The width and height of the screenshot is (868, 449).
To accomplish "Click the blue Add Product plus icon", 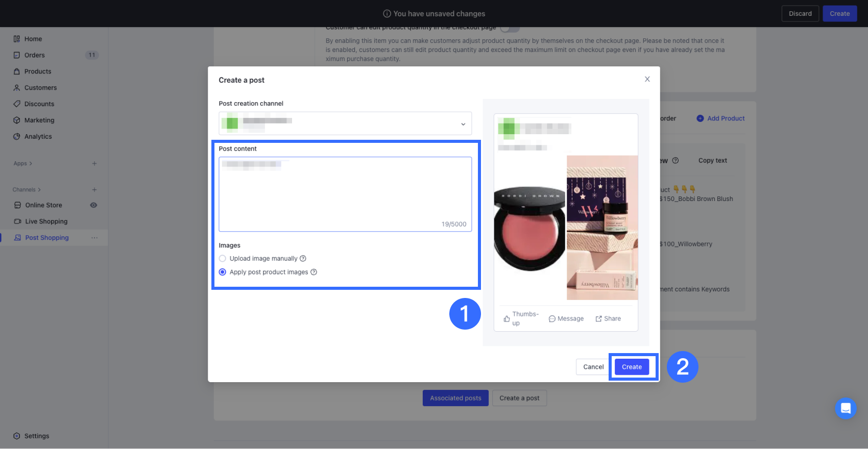I will (700, 118).
